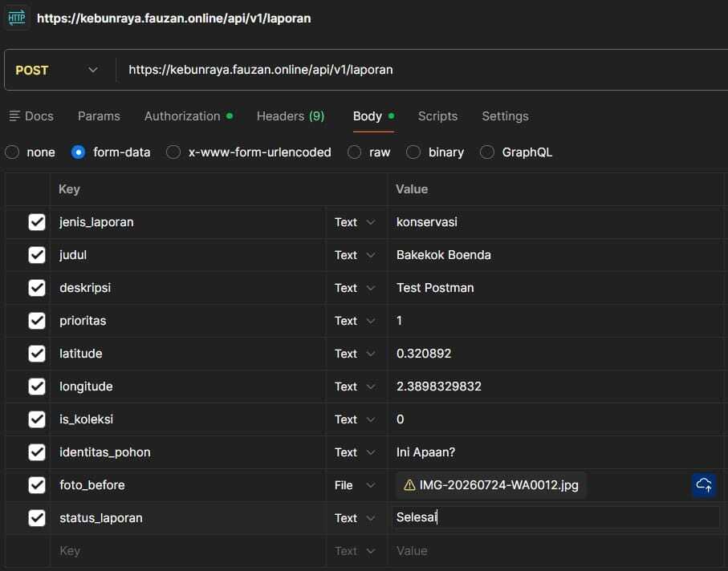728x571 pixels.
Task: Switch to the Authorization tab
Action: tap(189, 116)
